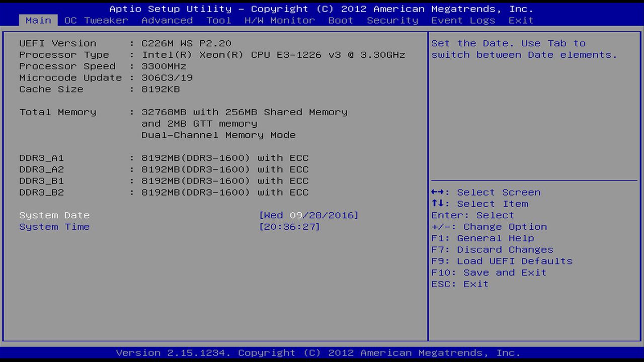
Task: Click the left-right arrows Select Screen hint
Action: (486, 193)
